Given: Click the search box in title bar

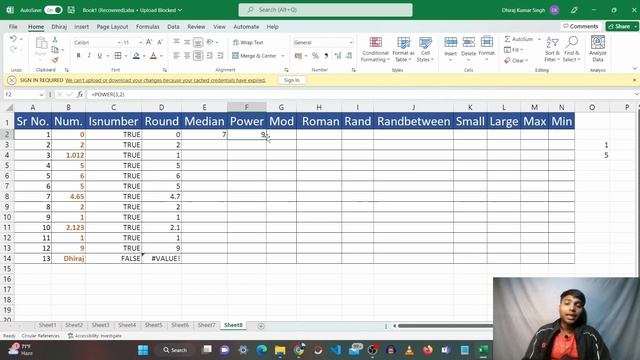Looking at the screenshot, I should coord(325,10).
